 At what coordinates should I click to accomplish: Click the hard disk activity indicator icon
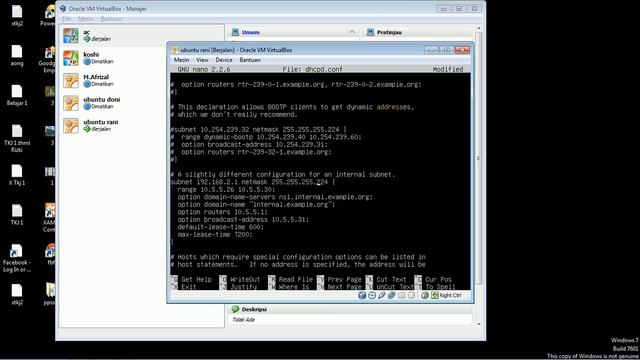pos(362,295)
